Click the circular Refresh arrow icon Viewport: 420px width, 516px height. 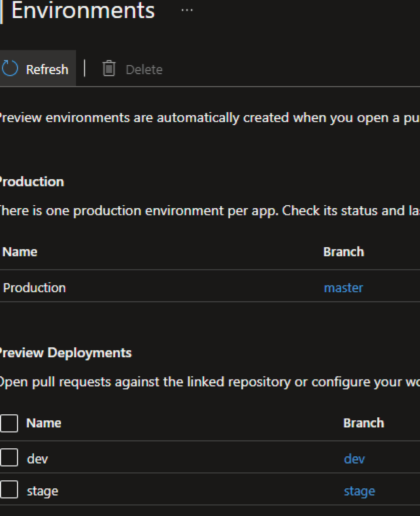point(10,68)
